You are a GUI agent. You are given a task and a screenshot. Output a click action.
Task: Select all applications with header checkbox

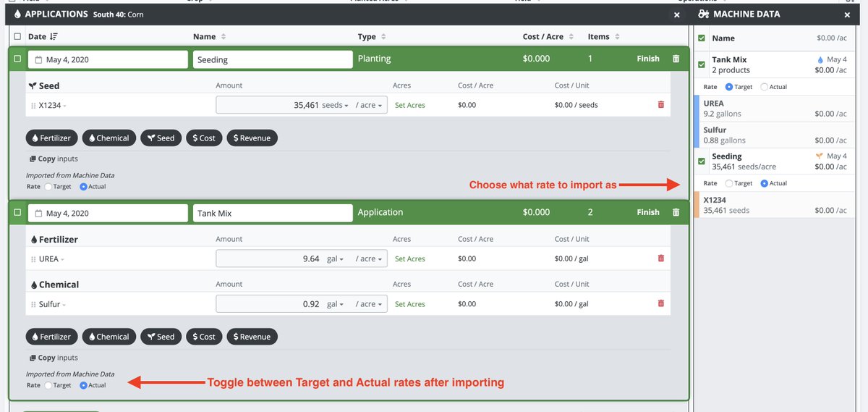click(x=17, y=36)
